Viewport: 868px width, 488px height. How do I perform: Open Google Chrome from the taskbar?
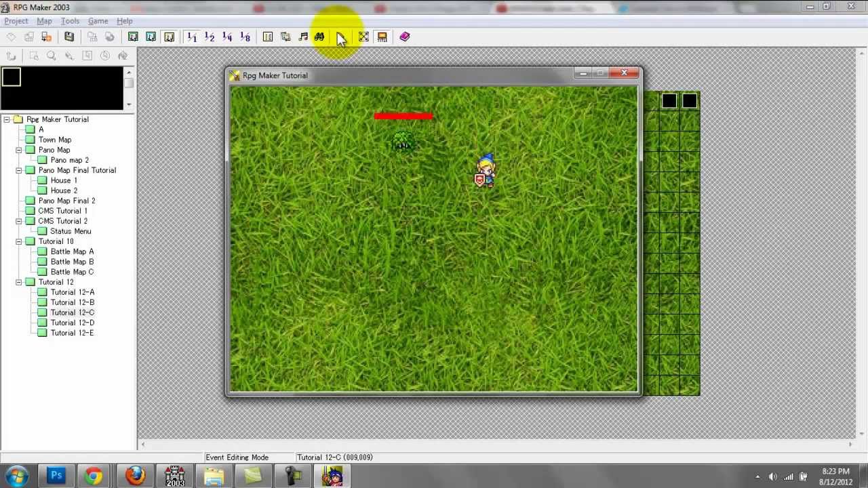[x=94, y=476]
